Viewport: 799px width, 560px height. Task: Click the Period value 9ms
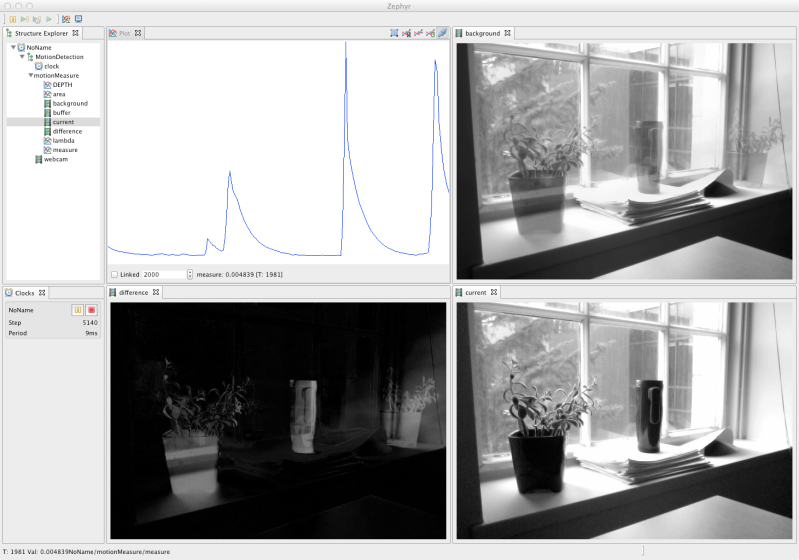(x=91, y=333)
